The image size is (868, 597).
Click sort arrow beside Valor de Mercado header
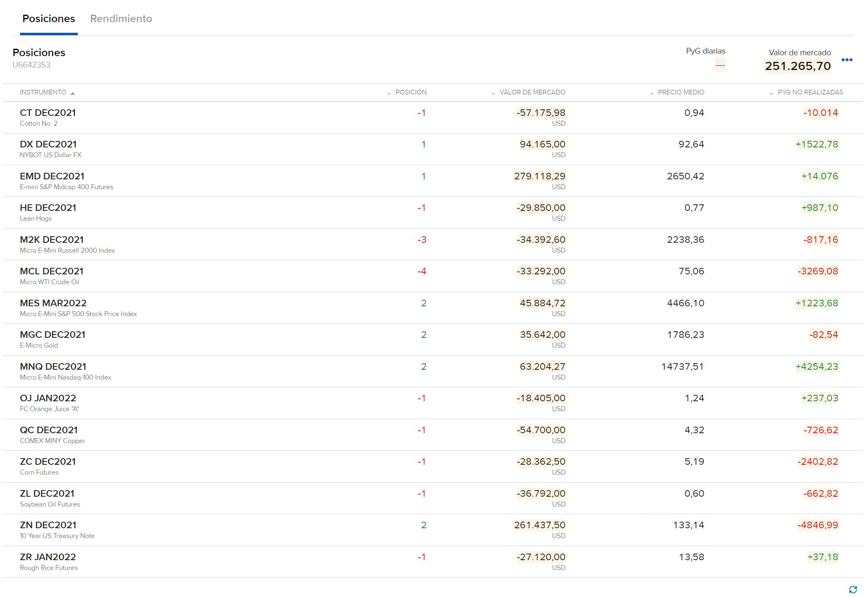[493, 93]
